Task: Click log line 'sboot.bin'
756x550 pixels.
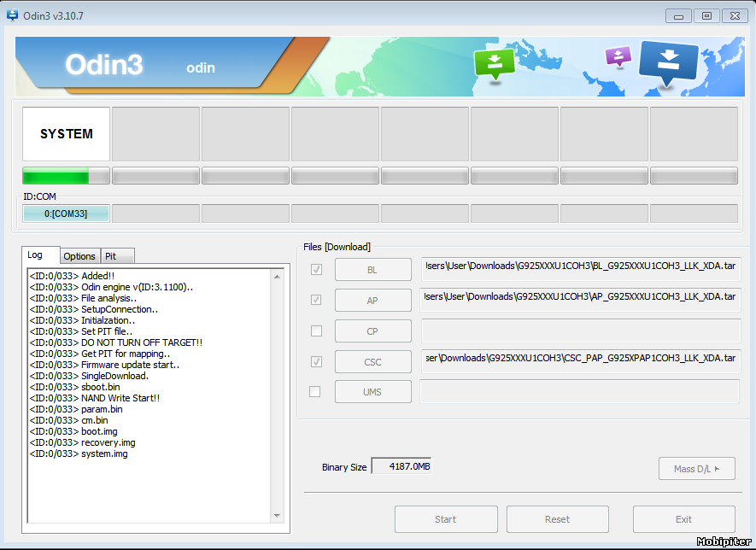Action: 74,387
